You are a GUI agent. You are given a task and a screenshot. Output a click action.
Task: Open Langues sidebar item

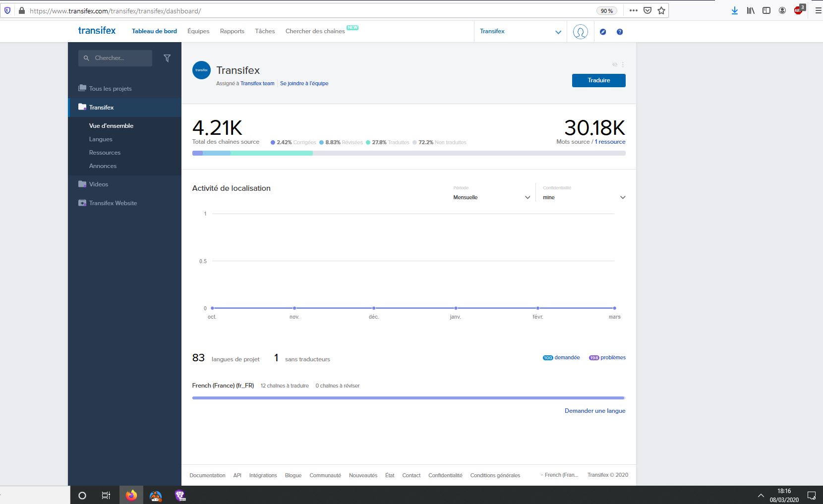coord(101,139)
